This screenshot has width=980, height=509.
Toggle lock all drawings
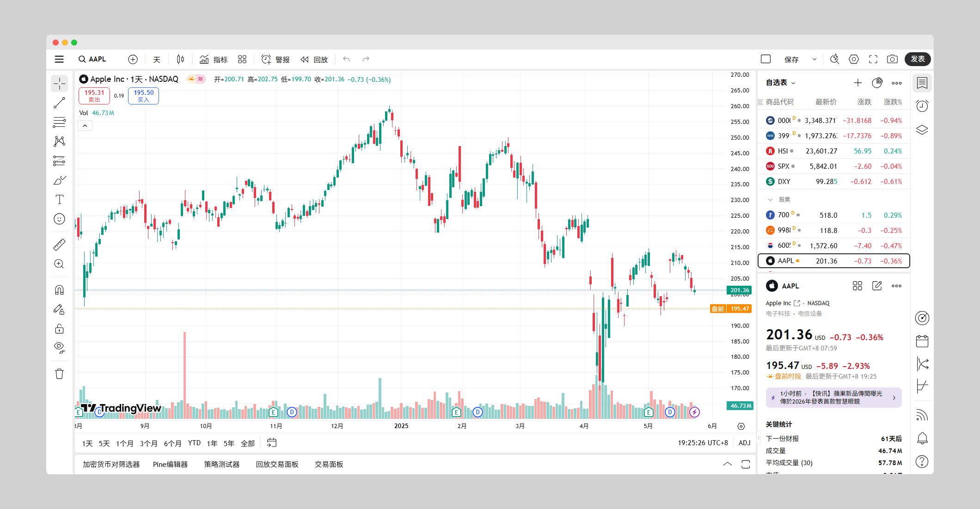click(60, 329)
